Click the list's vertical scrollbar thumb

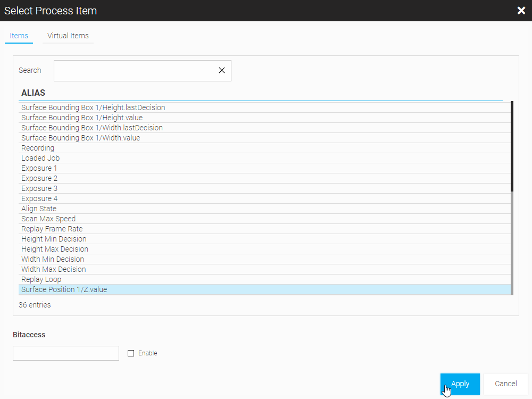pos(512,146)
